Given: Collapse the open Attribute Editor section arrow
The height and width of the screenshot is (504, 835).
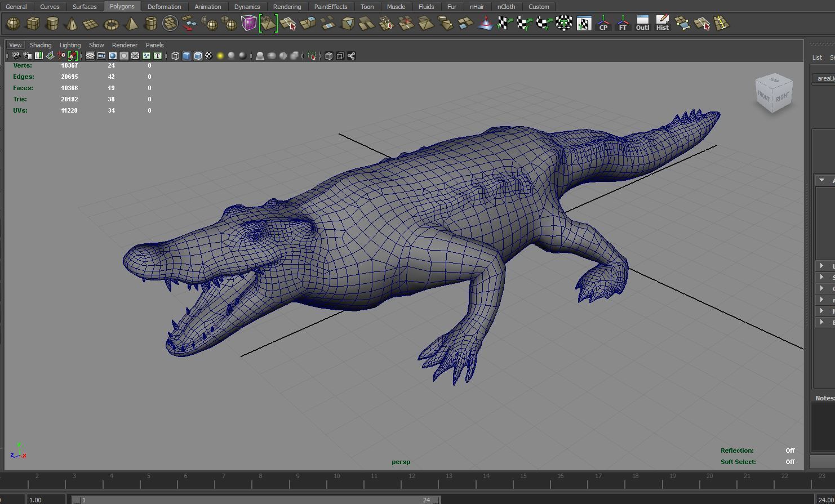Looking at the screenshot, I should pyautogui.click(x=822, y=180).
